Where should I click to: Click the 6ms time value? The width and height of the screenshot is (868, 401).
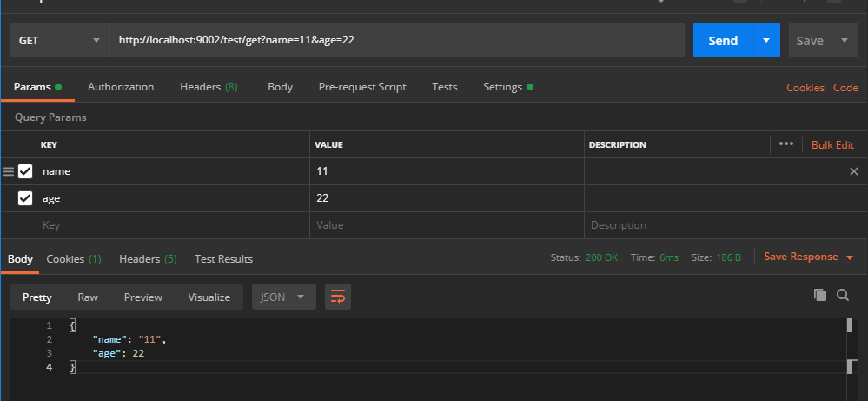point(669,257)
